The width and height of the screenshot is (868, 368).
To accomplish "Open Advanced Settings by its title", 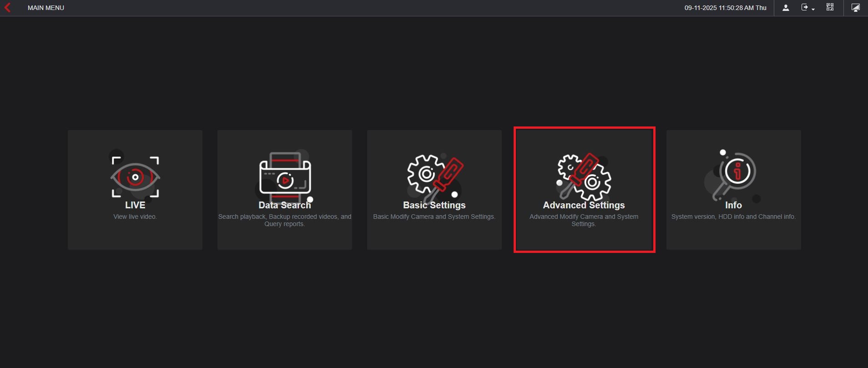I will pyautogui.click(x=584, y=205).
